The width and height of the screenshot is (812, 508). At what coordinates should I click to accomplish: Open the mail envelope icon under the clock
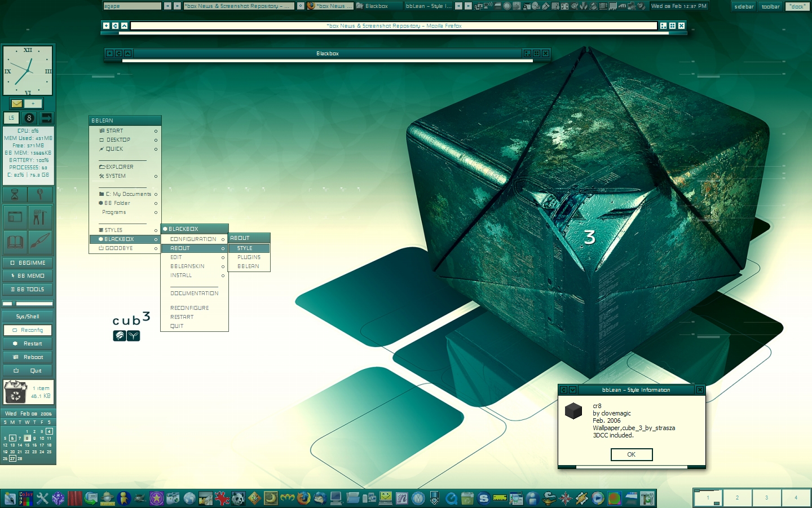16,103
